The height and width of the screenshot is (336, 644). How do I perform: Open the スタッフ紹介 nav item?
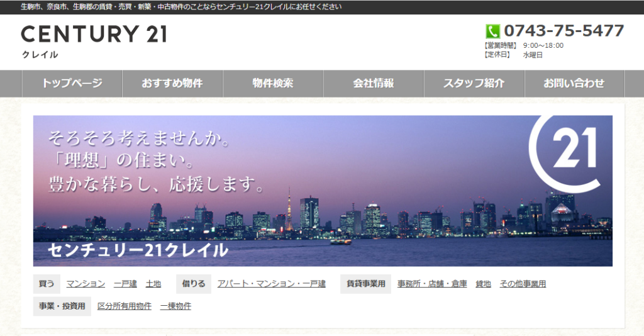pos(474,84)
